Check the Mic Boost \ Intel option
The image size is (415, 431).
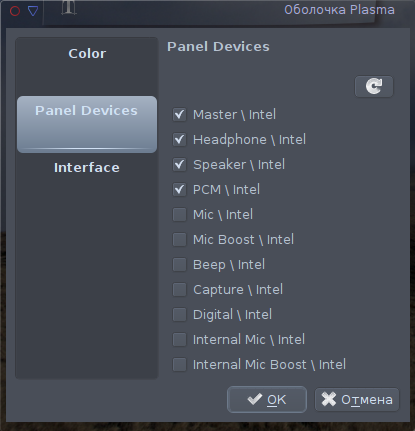[x=179, y=240]
